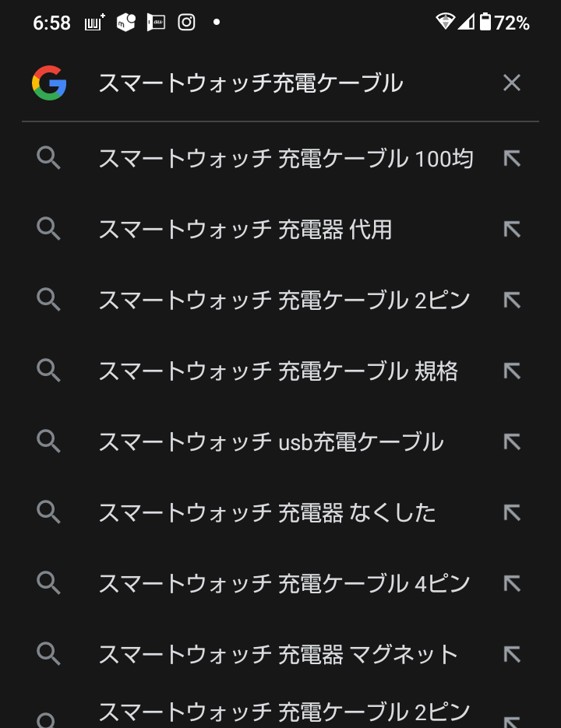
Task: Insert マグネット suggestion using its arrow icon
Action: click(512, 654)
